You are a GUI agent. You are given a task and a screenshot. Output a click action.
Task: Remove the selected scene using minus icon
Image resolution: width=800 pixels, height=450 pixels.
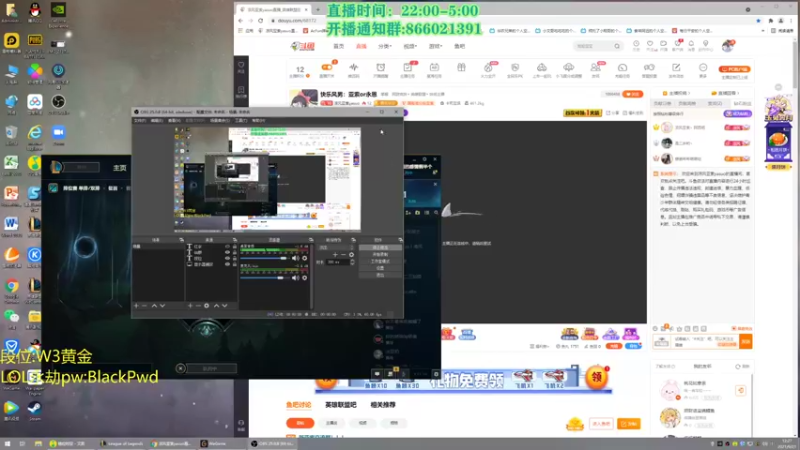[x=144, y=306]
